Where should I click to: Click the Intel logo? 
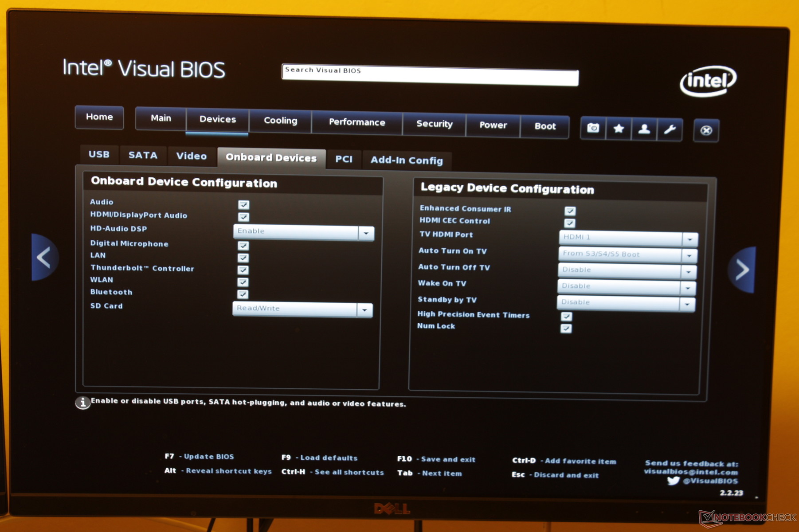click(708, 81)
